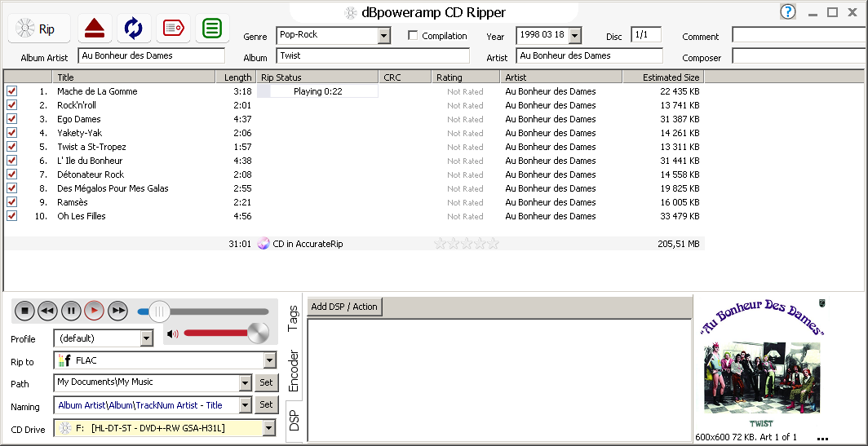This screenshot has width=868, height=446.
Task: Open the Path dropdown
Action: coord(246,383)
